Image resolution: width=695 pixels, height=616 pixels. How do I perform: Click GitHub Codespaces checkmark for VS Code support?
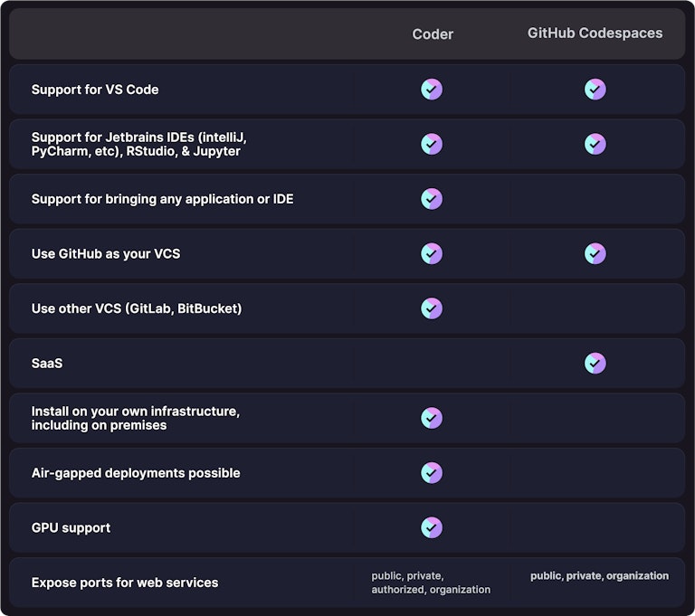pos(595,90)
